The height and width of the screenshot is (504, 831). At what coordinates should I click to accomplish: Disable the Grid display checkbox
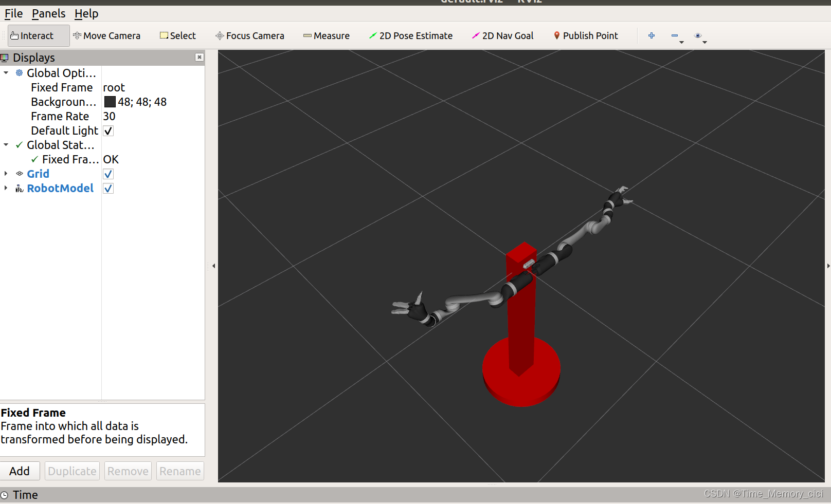108,174
